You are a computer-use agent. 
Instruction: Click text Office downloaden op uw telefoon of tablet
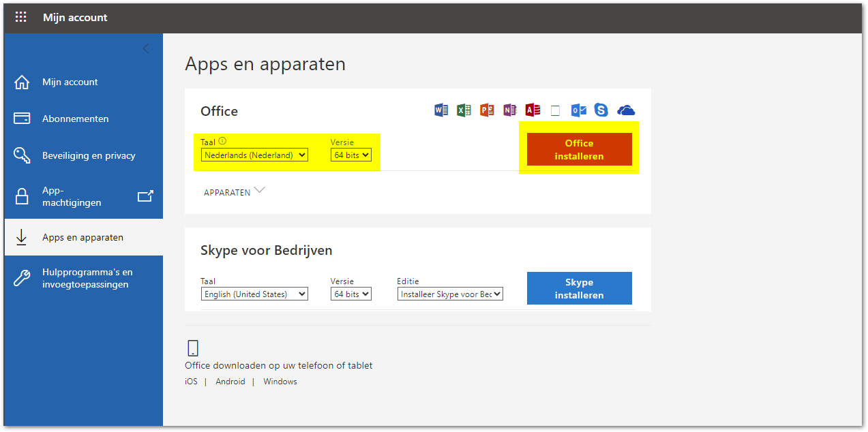pos(279,365)
